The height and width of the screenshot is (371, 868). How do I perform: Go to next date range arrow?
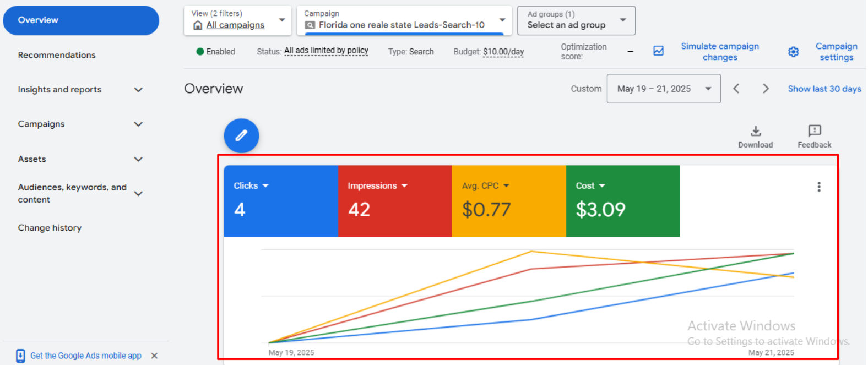tap(765, 89)
